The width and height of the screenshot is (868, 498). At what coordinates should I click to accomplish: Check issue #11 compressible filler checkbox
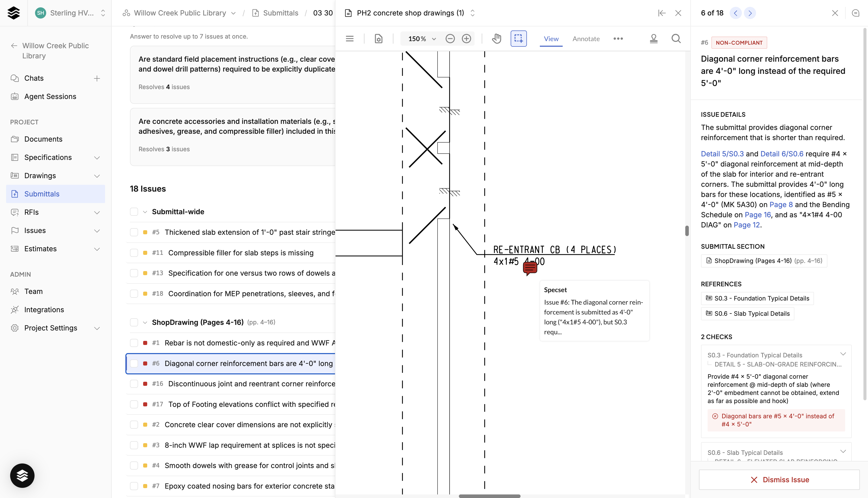pyautogui.click(x=134, y=253)
